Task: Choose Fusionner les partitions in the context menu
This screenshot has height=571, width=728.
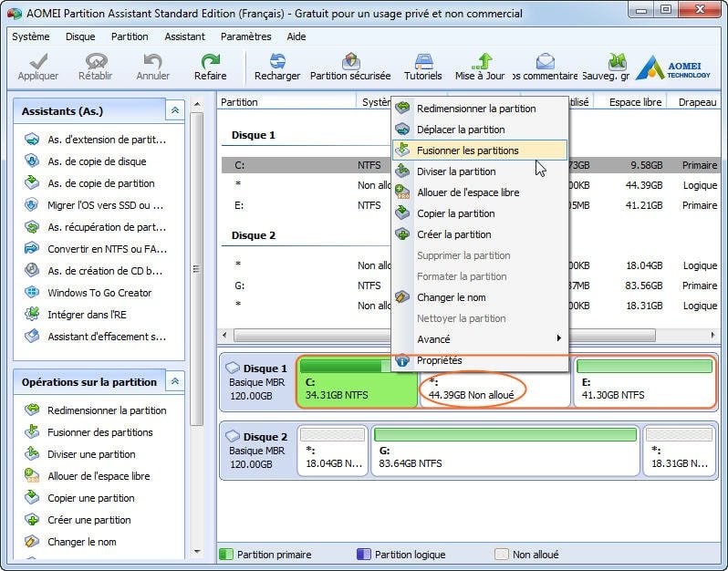Action: pos(479,151)
